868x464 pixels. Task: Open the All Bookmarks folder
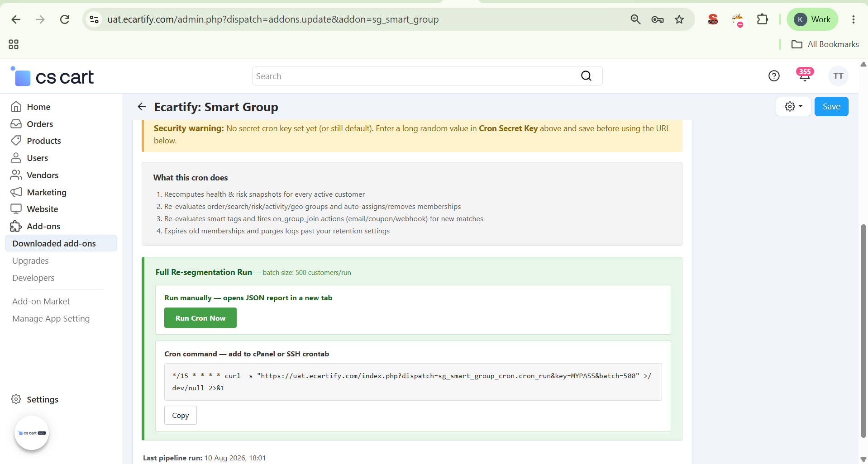tap(825, 44)
